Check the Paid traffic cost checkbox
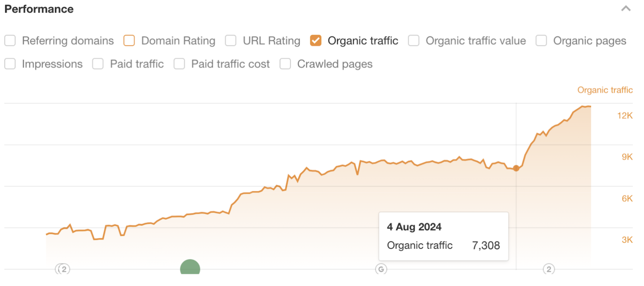 [x=179, y=64]
